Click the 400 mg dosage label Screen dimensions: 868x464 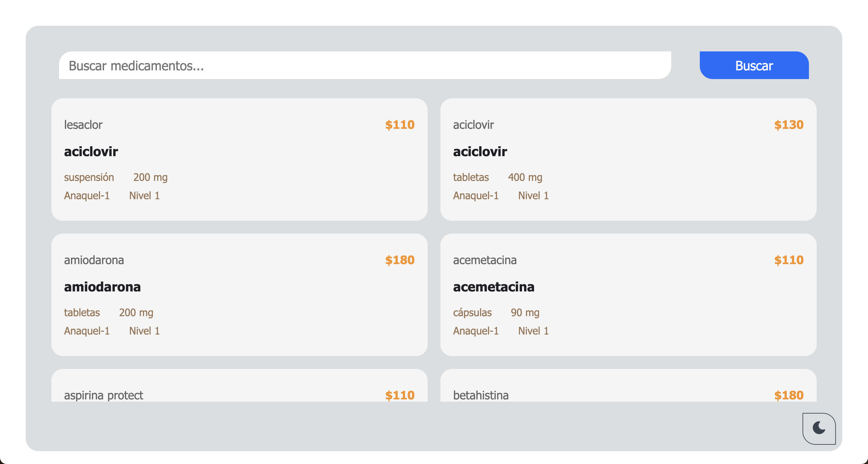[x=525, y=177]
